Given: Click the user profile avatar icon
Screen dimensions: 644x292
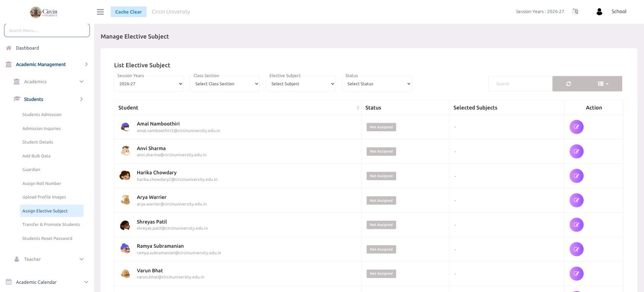Looking at the screenshot, I should pos(599,11).
